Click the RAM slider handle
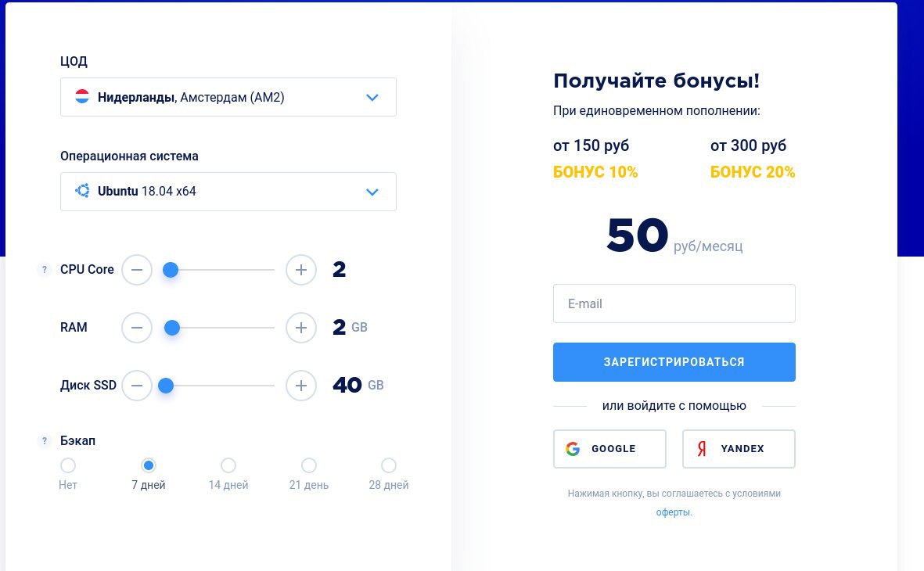 172,328
